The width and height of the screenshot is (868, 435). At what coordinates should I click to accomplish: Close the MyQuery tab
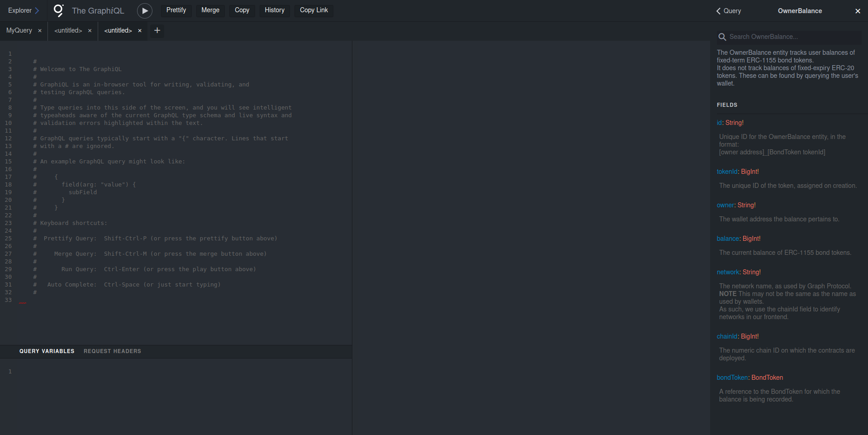point(40,31)
